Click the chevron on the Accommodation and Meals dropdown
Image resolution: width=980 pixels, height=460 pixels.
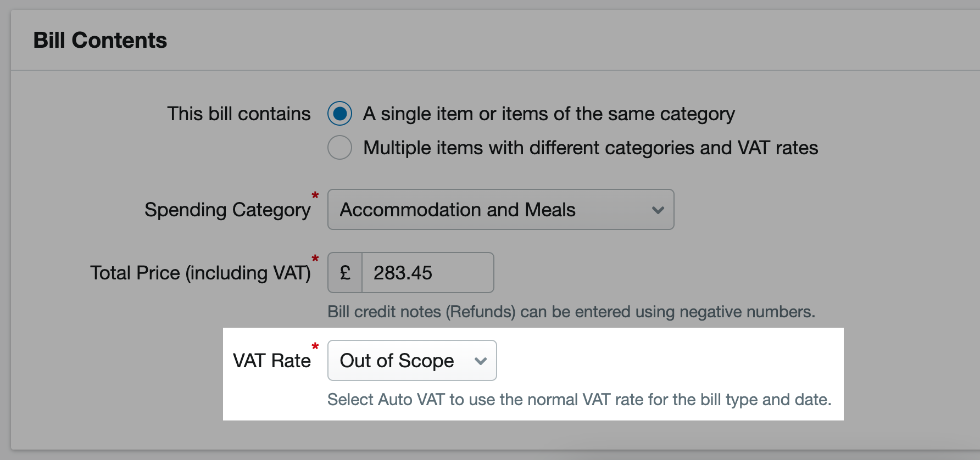[x=658, y=209]
